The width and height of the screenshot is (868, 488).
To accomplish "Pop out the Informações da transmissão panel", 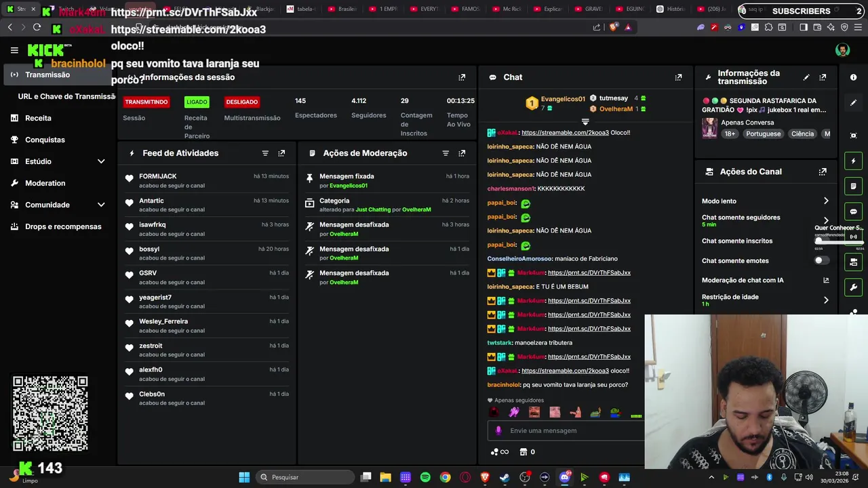I will click(823, 77).
